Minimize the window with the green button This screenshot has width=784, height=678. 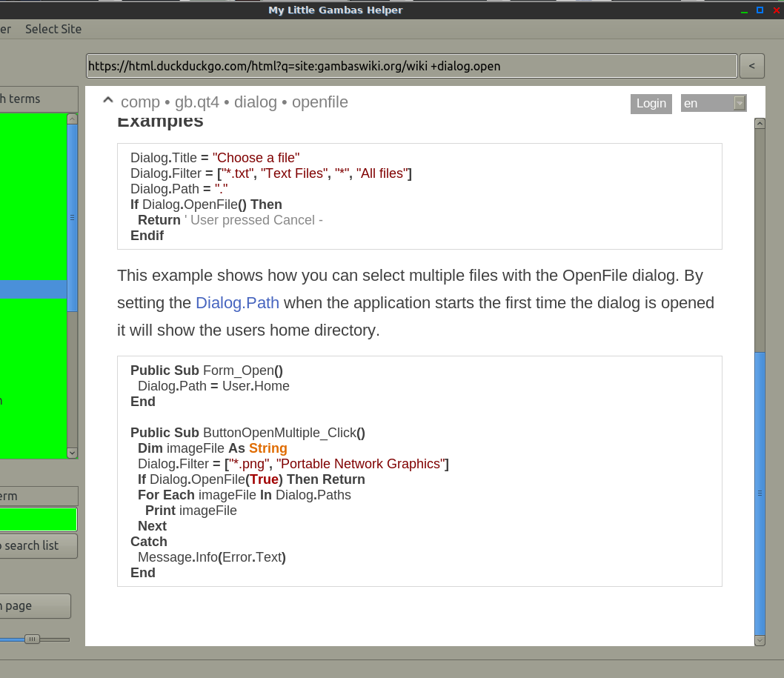pyautogui.click(x=744, y=10)
